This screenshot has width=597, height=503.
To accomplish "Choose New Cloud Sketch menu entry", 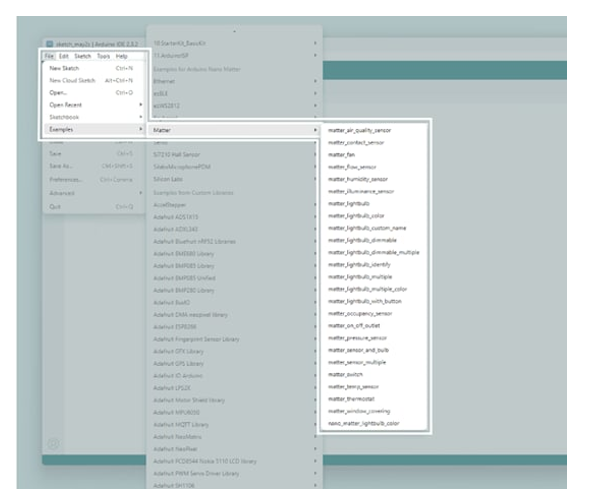I will 94,81.
